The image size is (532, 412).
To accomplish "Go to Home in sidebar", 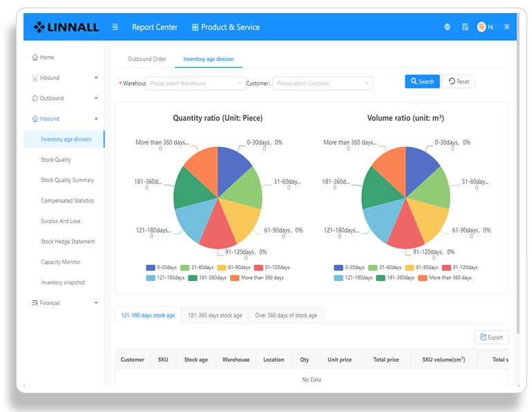I will click(47, 57).
